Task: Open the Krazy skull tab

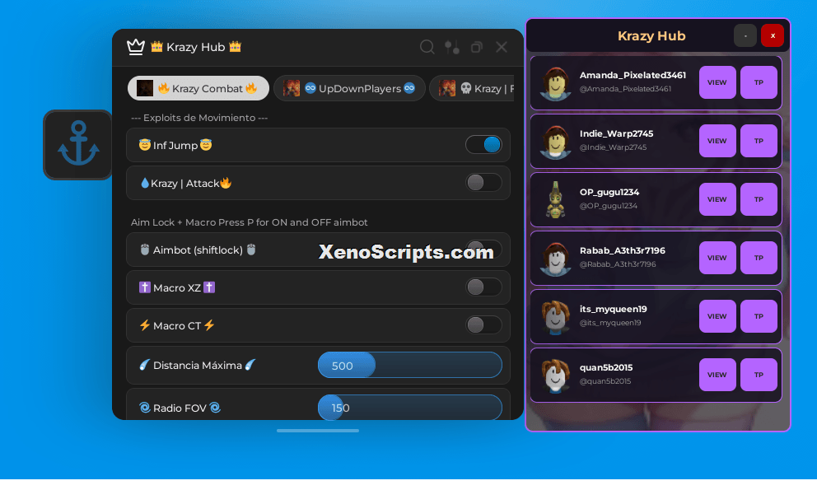Action: tap(472, 89)
